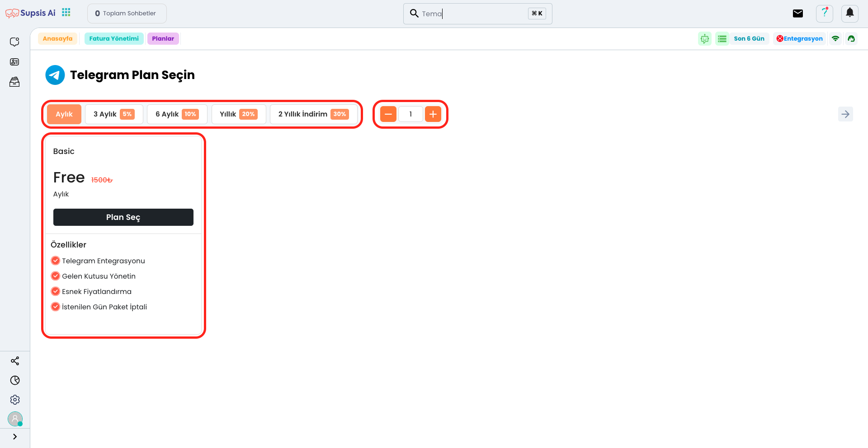This screenshot has height=448, width=868.
Task: Open the inbox tray sidebar icon
Action: tap(14, 82)
